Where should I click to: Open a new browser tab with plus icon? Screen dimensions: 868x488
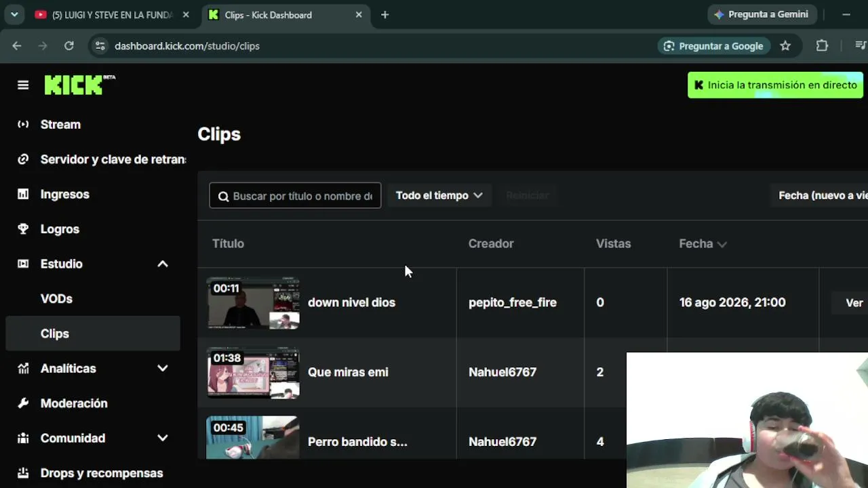[384, 14]
